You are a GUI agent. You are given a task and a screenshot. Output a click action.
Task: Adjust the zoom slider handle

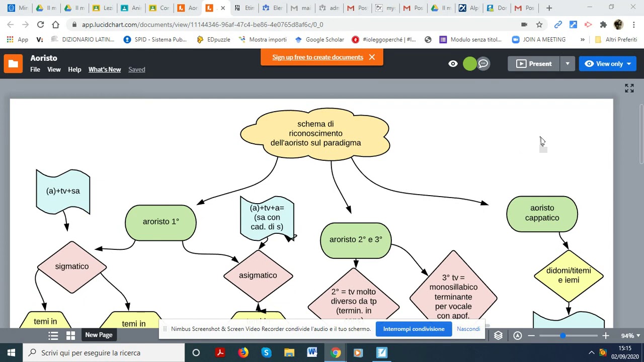pos(562,336)
